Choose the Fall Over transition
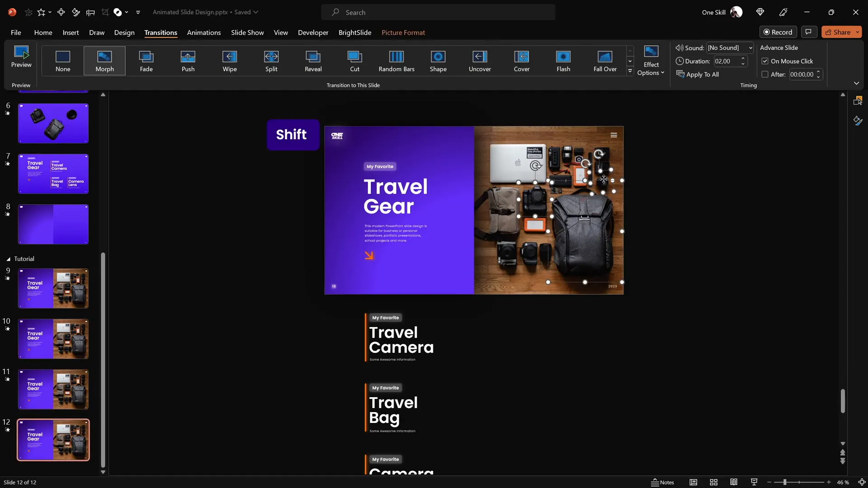The width and height of the screenshot is (868, 488). [604, 61]
